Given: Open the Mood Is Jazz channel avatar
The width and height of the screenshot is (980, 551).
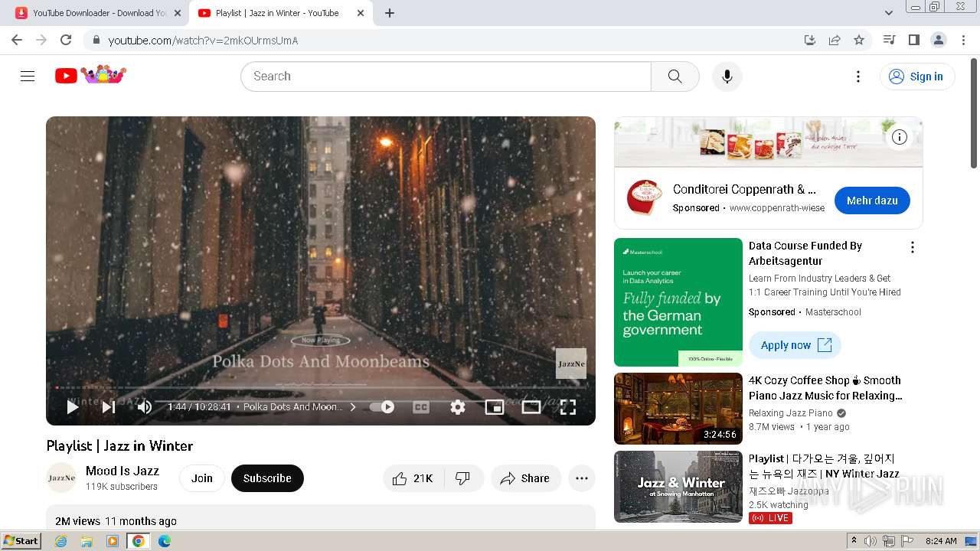Looking at the screenshot, I should 61,478.
